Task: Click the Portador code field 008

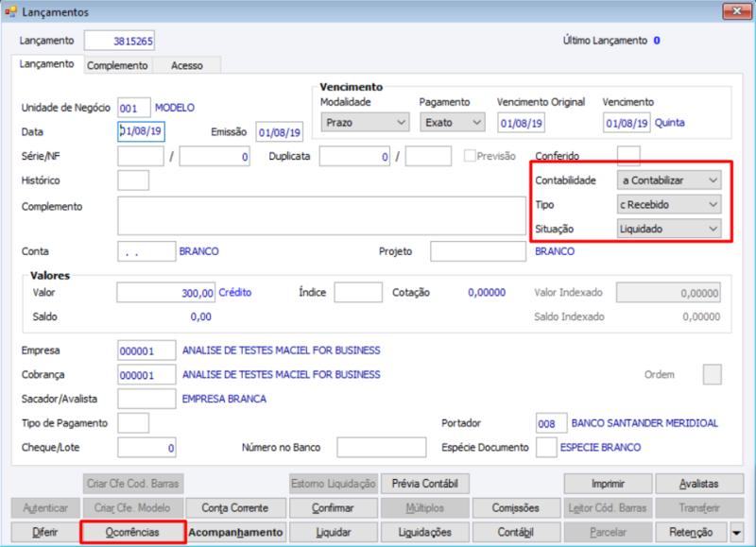Action: click(552, 423)
